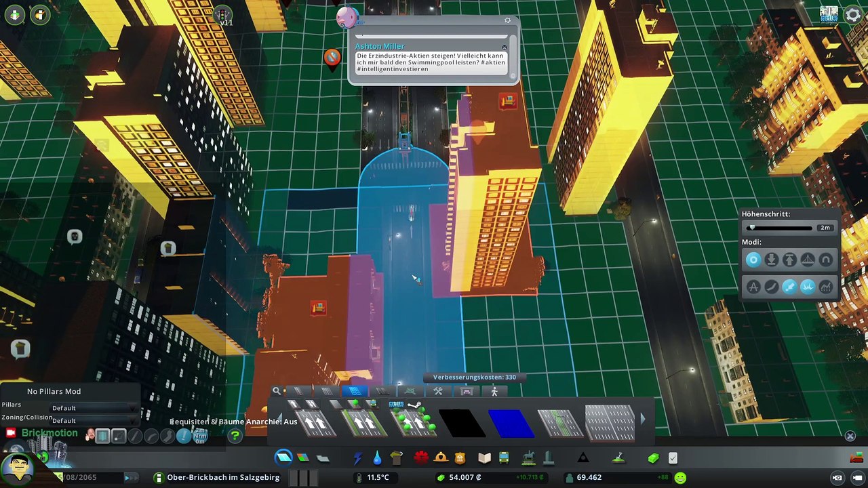Open the Chirper pink bird icon
The width and height of the screenshot is (868, 488).
click(347, 18)
